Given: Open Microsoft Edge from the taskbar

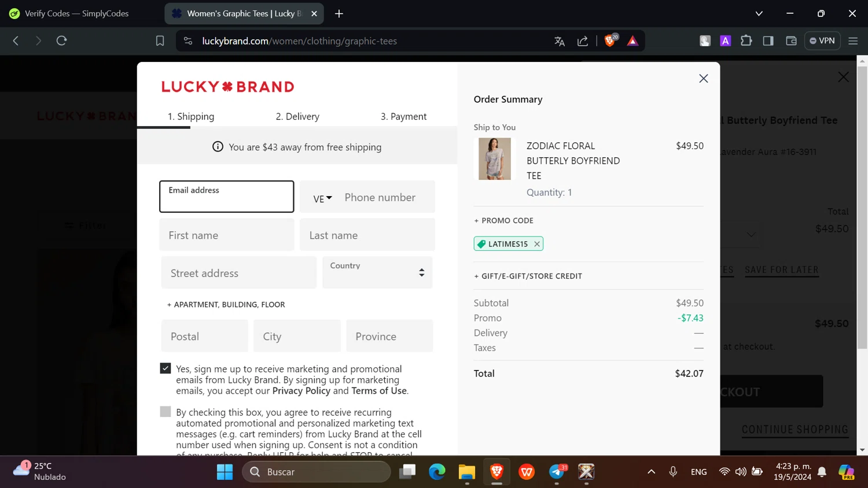Looking at the screenshot, I should pos(437,472).
